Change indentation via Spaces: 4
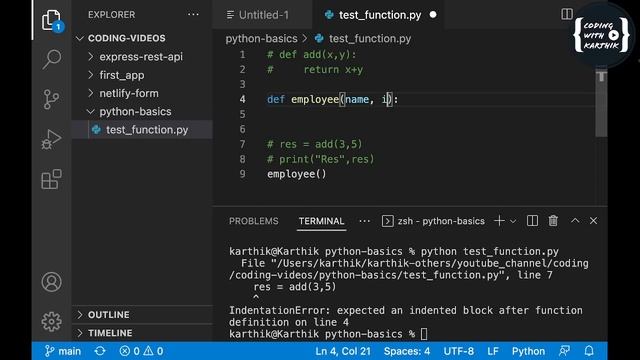Screen dimensions: 640x360 point(407,351)
